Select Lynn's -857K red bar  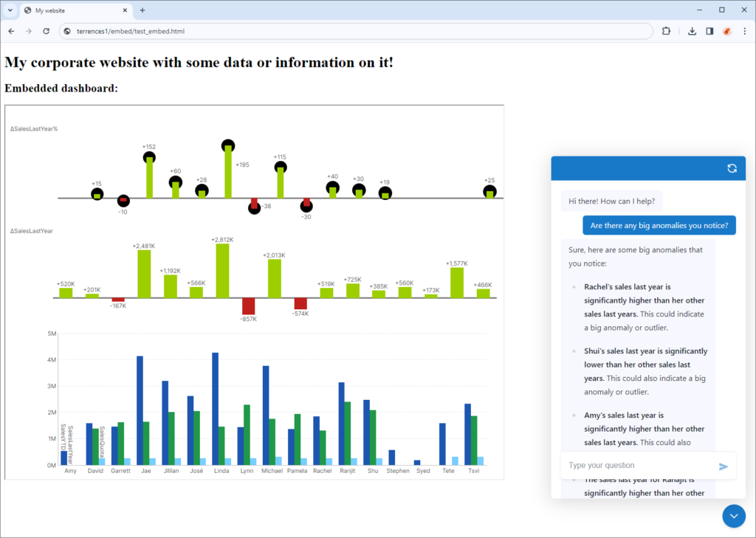[248, 306]
